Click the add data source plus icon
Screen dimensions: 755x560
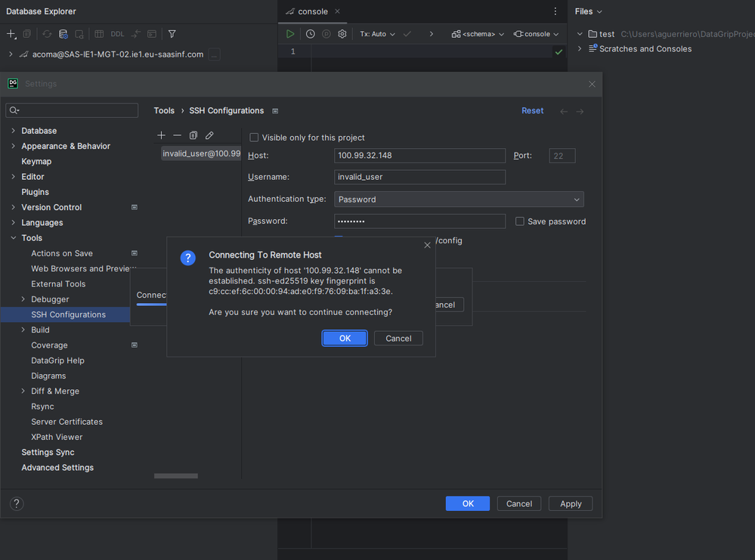click(x=11, y=34)
